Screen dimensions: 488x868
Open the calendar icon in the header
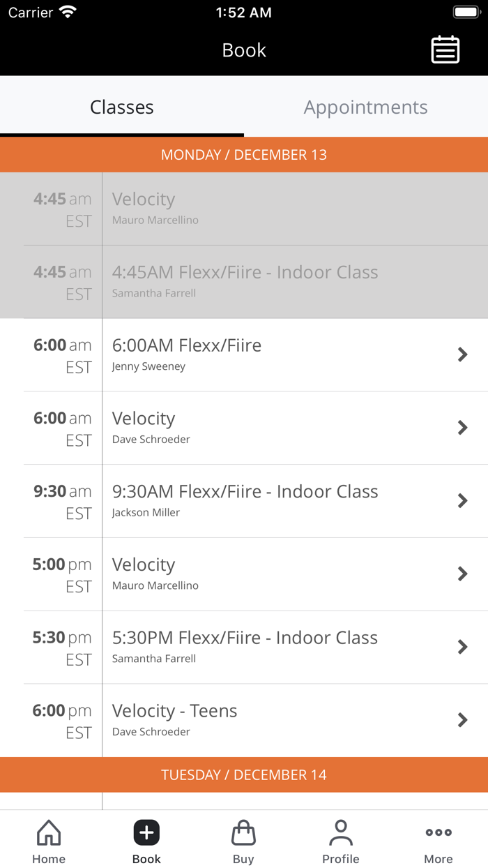(x=445, y=50)
